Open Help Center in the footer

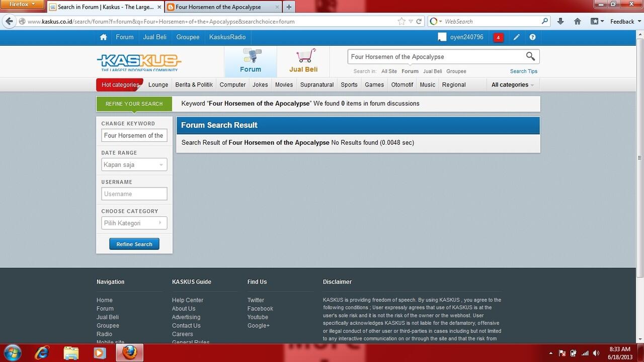click(188, 300)
